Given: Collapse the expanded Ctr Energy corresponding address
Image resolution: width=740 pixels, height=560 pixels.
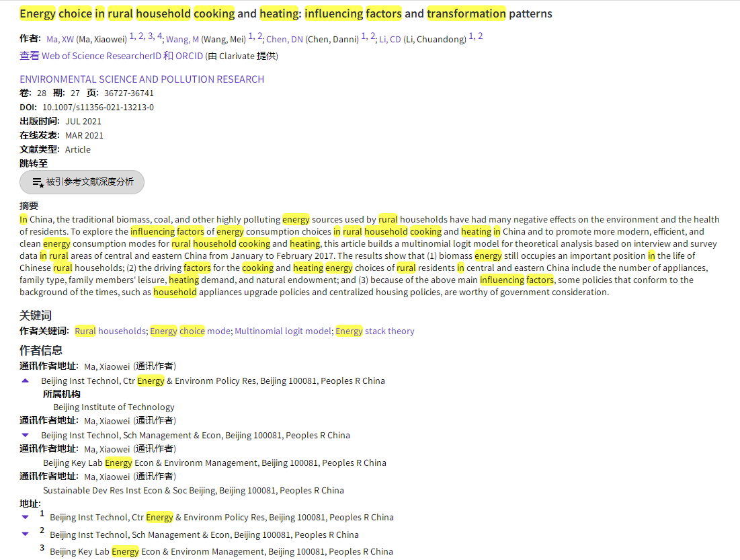Looking at the screenshot, I should click(26, 381).
